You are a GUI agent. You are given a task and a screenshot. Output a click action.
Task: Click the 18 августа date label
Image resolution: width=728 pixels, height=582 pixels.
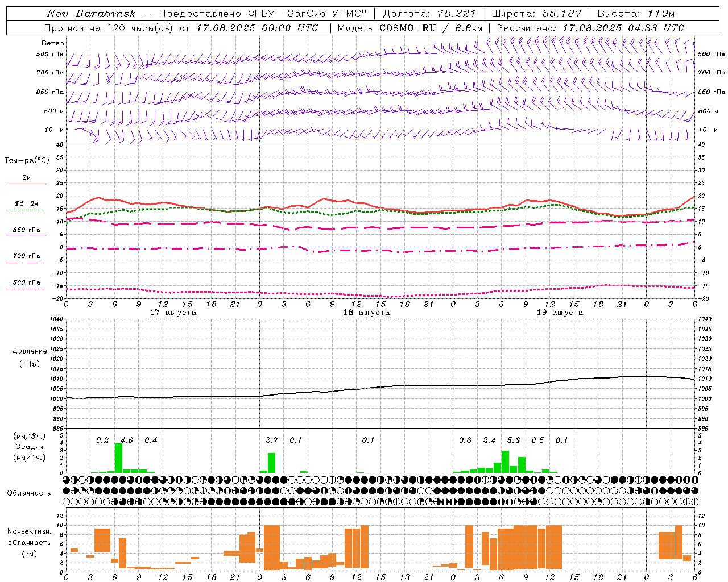tap(366, 313)
